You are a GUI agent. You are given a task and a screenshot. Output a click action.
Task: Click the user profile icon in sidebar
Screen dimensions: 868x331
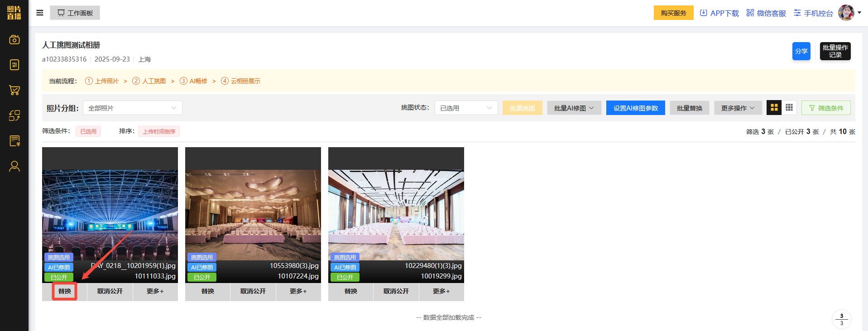[x=14, y=167]
